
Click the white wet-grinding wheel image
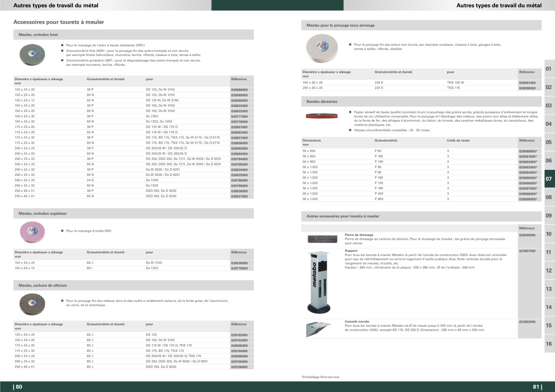pos(321,48)
